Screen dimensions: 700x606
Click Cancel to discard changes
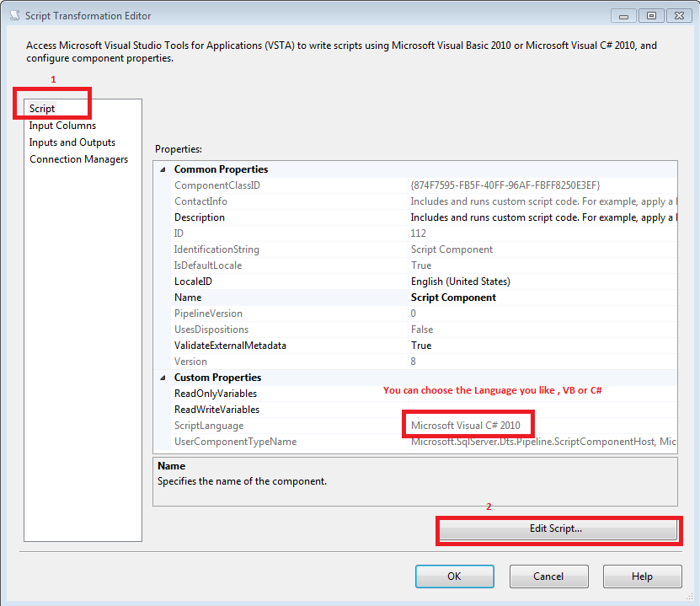coord(548,576)
